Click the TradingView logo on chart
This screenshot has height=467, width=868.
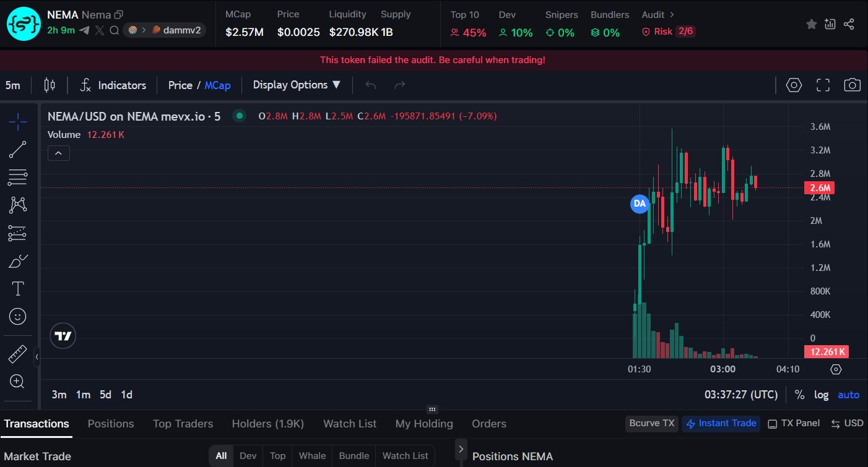(x=63, y=336)
